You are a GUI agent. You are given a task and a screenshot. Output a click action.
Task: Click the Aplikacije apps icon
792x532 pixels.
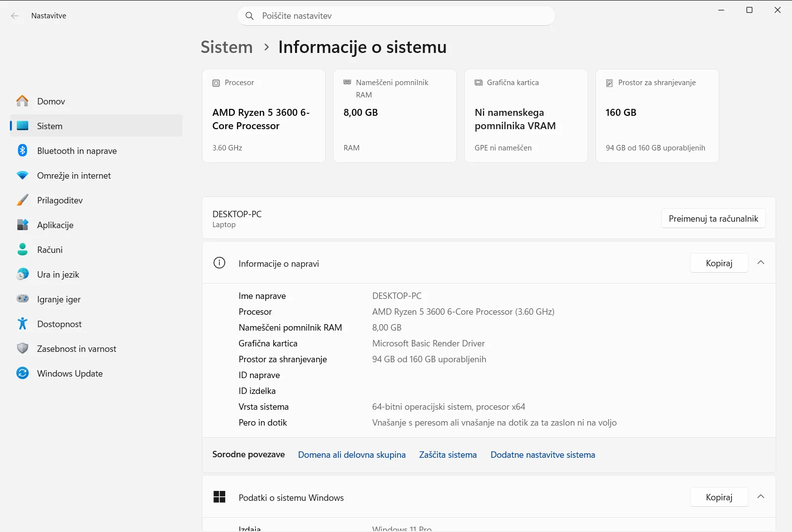[22, 225]
